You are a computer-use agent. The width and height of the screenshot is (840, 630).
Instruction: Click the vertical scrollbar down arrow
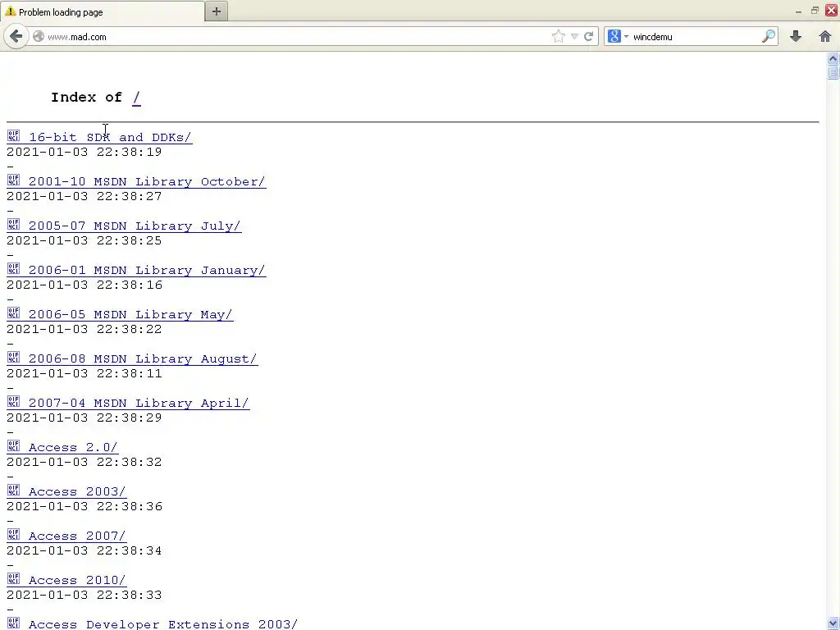tap(833, 623)
